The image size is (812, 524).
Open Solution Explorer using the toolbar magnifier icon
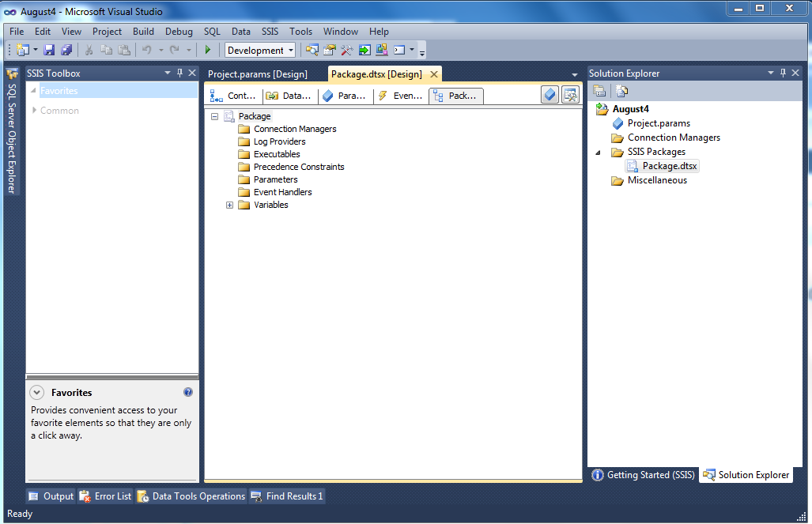click(x=312, y=51)
